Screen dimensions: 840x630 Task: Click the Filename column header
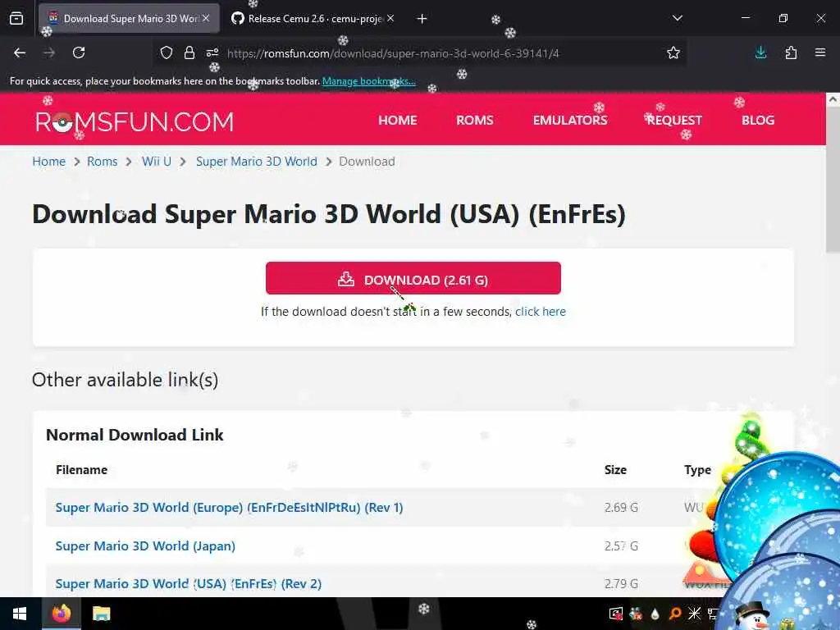pyautogui.click(x=81, y=470)
